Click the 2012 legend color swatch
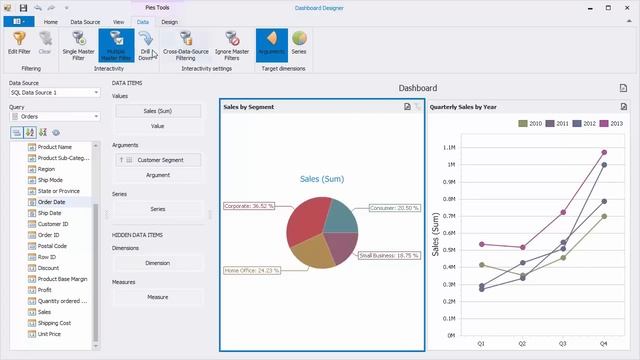Image resolution: width=640 pixels, height=360 pixels. 576,123
